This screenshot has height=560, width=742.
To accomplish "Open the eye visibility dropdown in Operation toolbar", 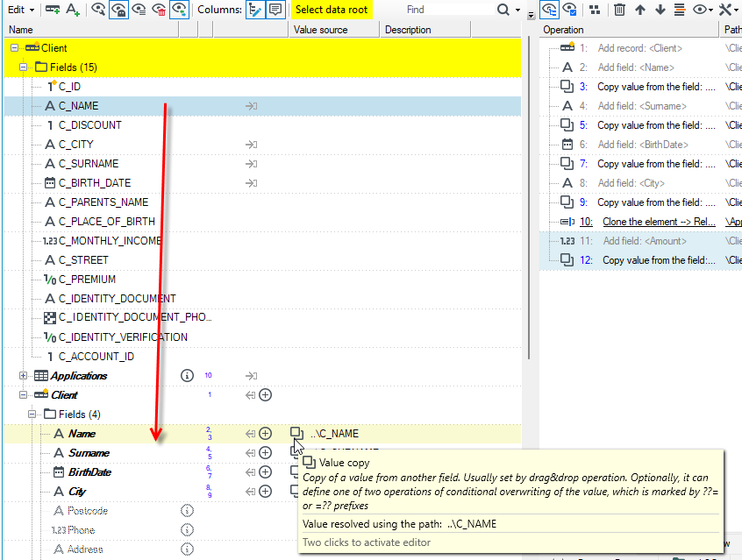I will click(x=703, y=10).
